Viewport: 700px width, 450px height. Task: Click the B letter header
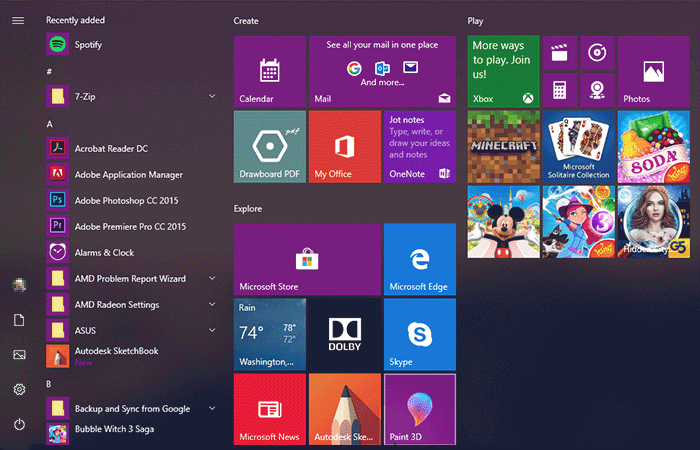pos(49,384)
